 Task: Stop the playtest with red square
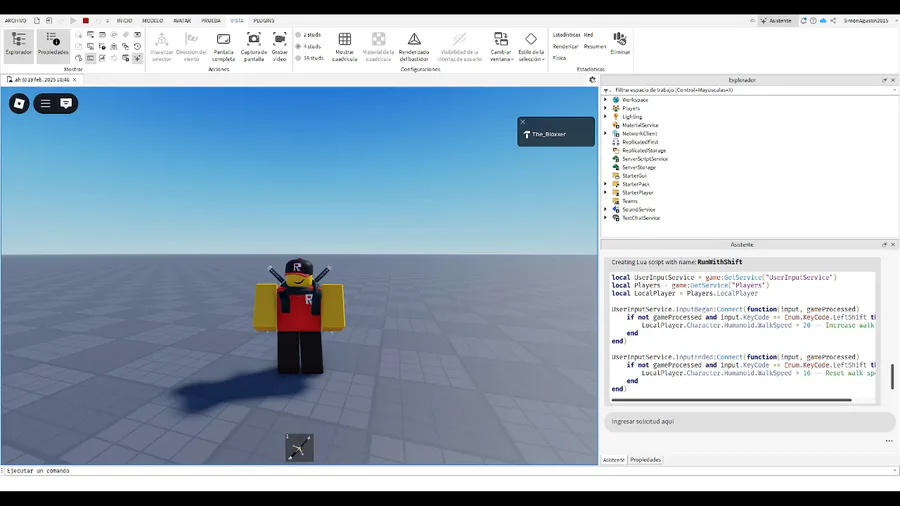tap(86, 21)
